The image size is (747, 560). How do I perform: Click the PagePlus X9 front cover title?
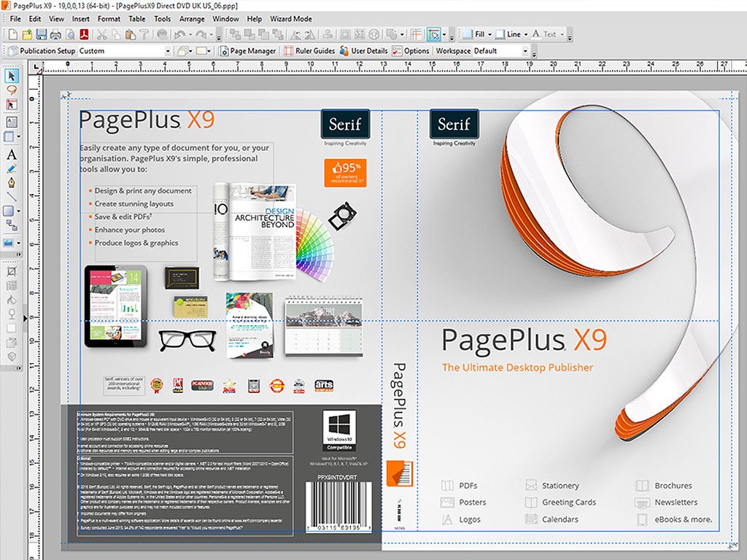click(x=525, y=340)
